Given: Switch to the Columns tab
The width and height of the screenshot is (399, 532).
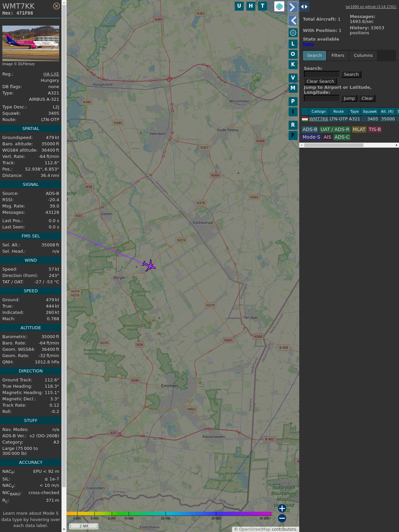Looking at the screenshot, I should pyautogui.click(x=363, y=56).
